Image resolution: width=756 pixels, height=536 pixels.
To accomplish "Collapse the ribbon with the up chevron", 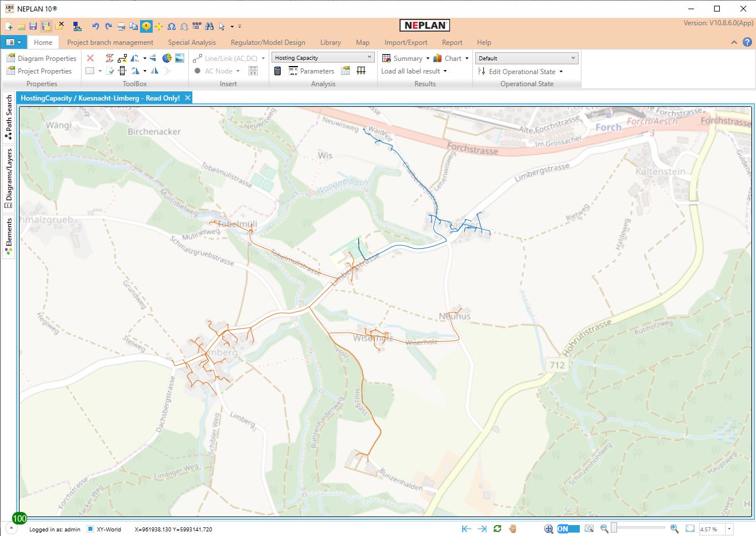I will [x=734, y=43].
